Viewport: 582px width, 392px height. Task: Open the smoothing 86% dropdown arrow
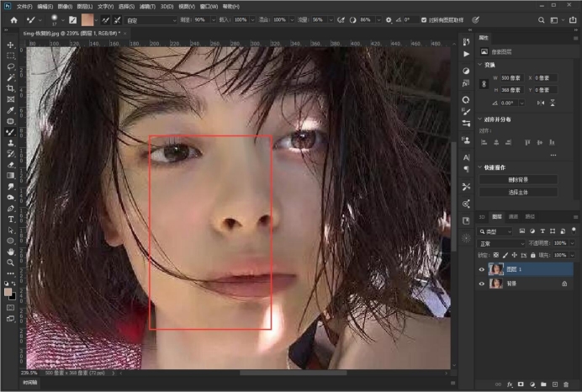click(378, 20)
